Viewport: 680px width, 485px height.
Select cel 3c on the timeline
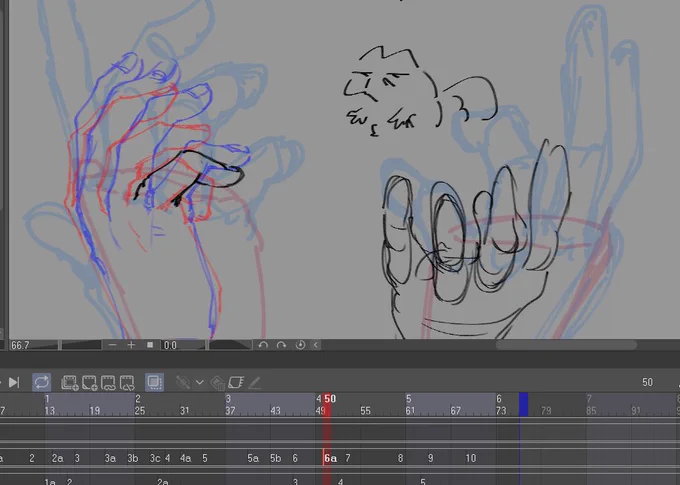tap(155, 458)
